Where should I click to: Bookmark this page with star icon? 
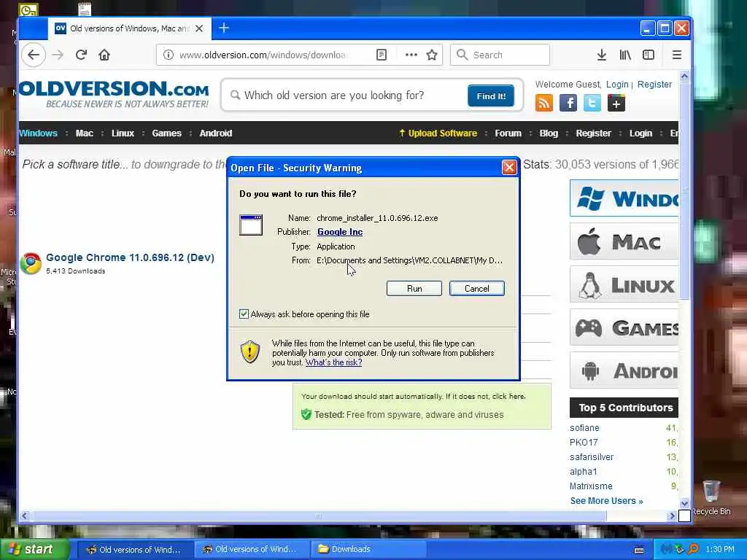pos(432,55)
